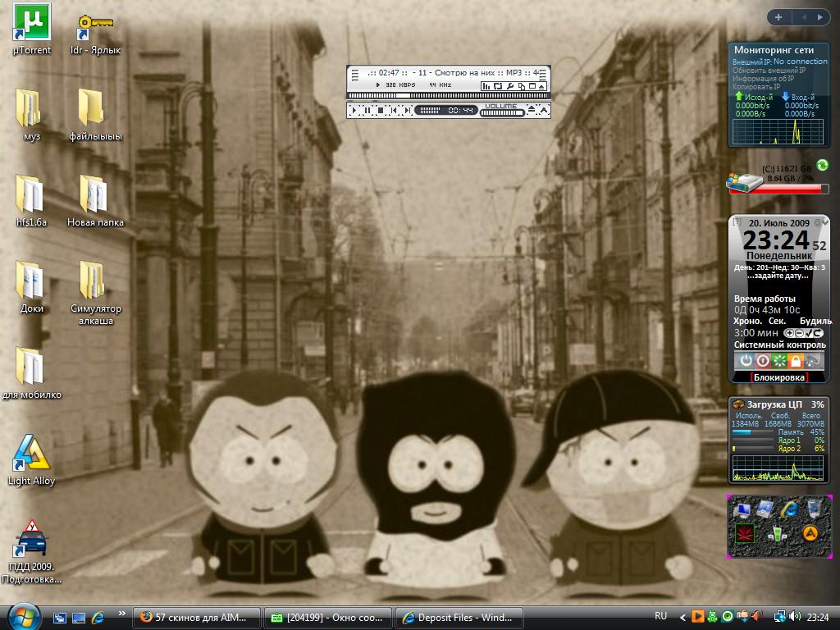The image size is (840, 630).
Task: Go to the next sidebar gadget page
Action: [820, 17]
